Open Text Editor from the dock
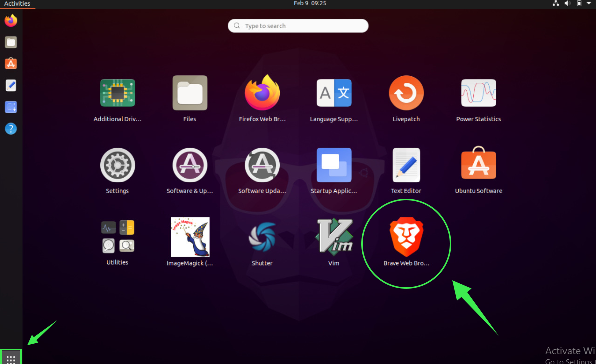 coord(11,85)
